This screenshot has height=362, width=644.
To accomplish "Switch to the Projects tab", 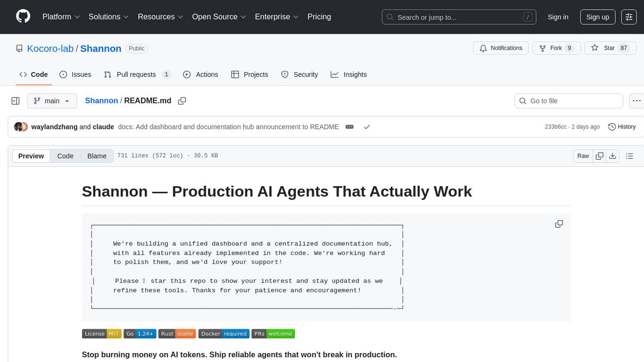I will pyautogui.click(x=250, y=74).
